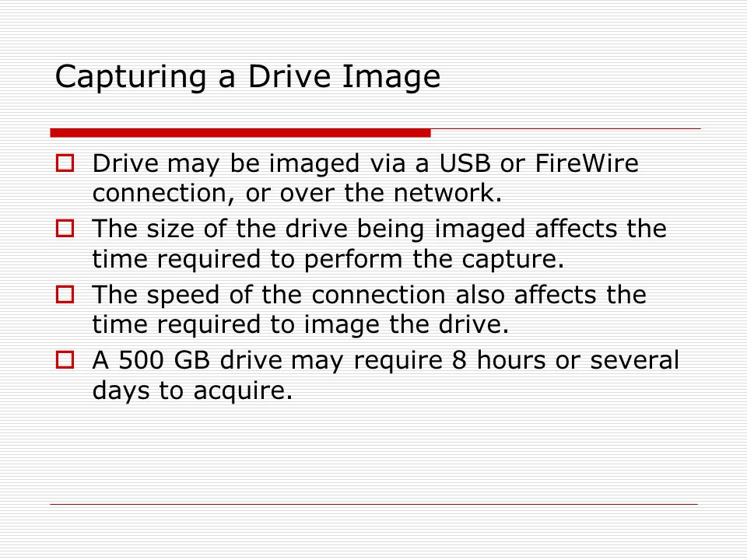Screen dimensions: 747x560
Task: Select the fourth red square bullet marker
Action: tap(65, 360)
